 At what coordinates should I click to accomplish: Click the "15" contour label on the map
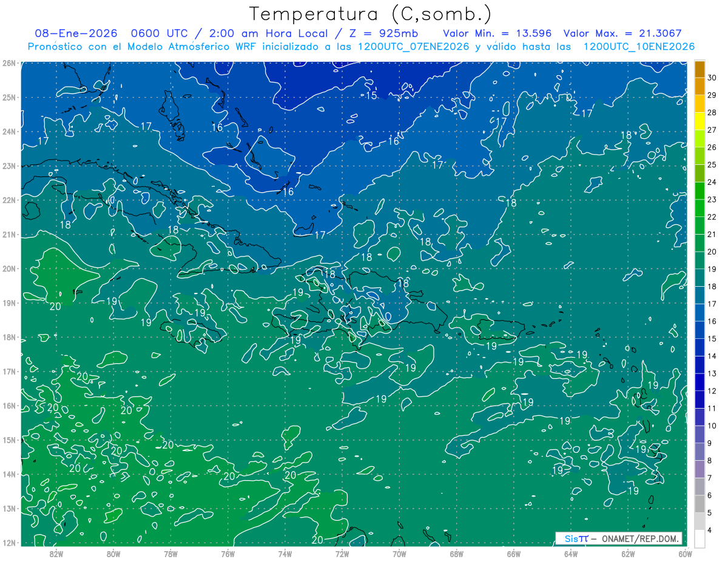tap(371, 96)
